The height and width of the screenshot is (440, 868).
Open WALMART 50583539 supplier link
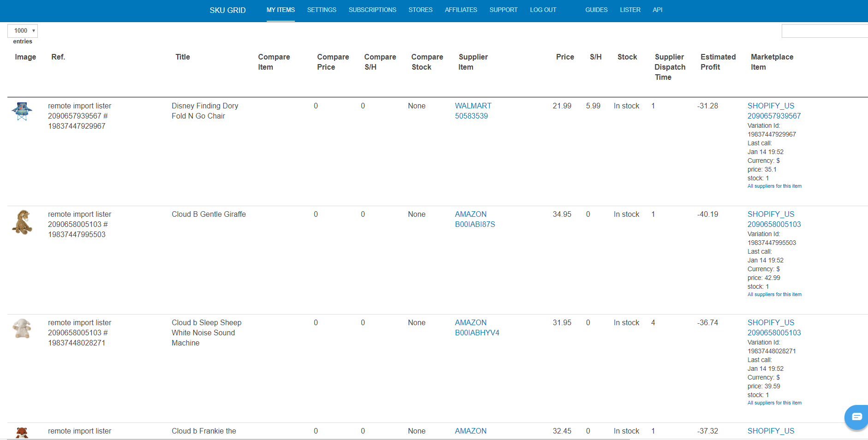coord(473,111)
